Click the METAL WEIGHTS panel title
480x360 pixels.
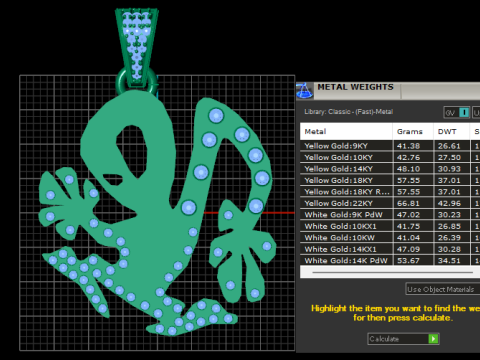355,87
